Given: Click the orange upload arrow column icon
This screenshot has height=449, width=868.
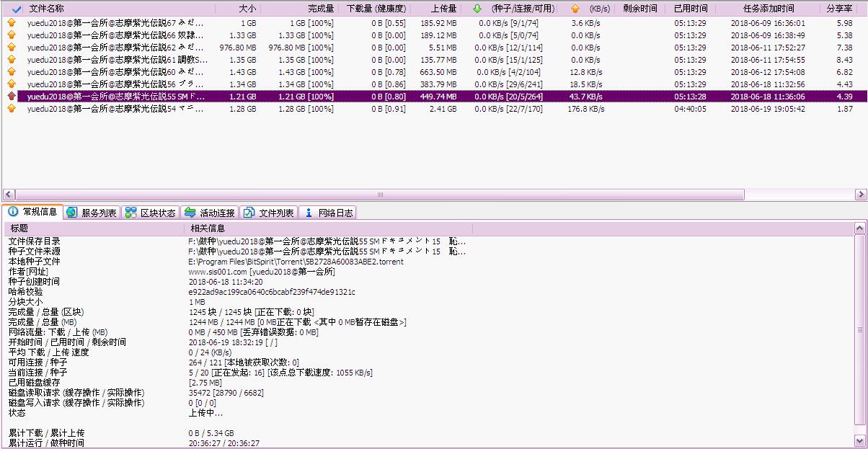Looking at the screenshot, I should (x=575, y=9).
